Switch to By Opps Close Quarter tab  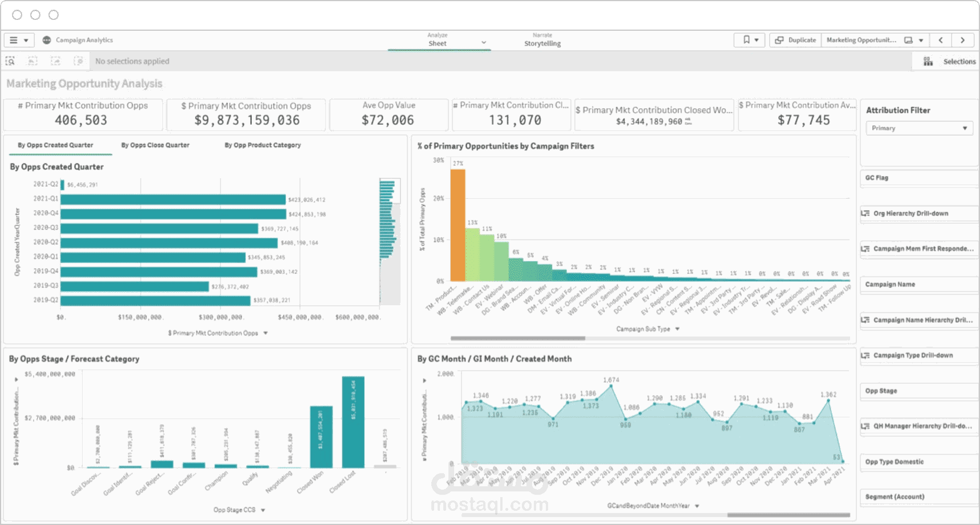point(155,145)
